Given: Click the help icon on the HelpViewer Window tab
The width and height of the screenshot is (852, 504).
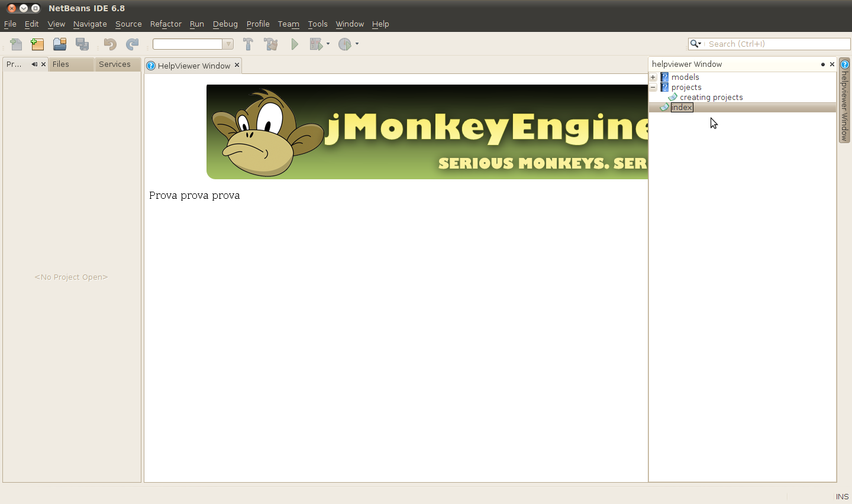Looking at the screenshot, I should (x=151, y=66).
